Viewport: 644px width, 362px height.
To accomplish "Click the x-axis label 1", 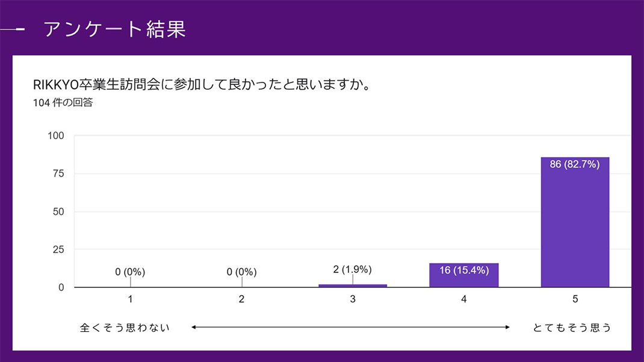I will coord(130,299).
